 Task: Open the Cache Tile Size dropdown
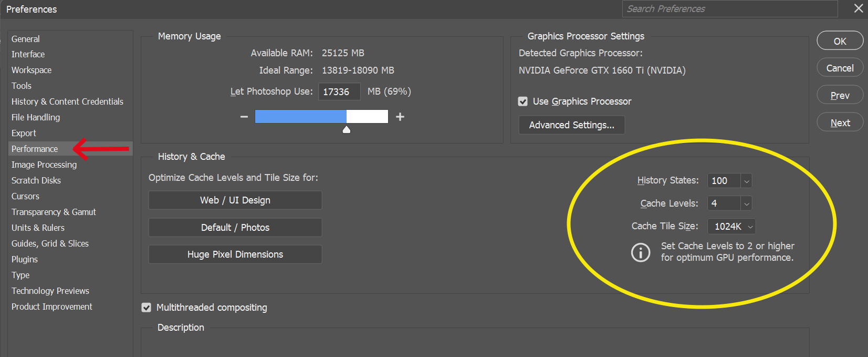(750, 227)
